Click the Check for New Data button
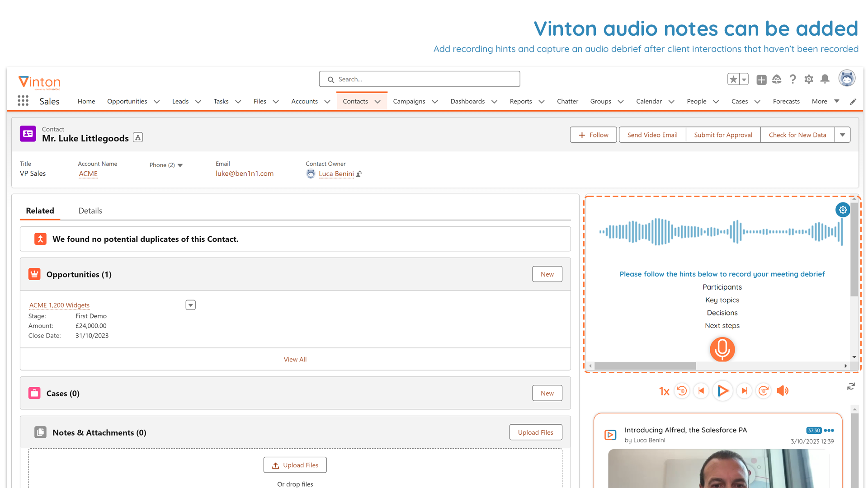 [797, 135]
